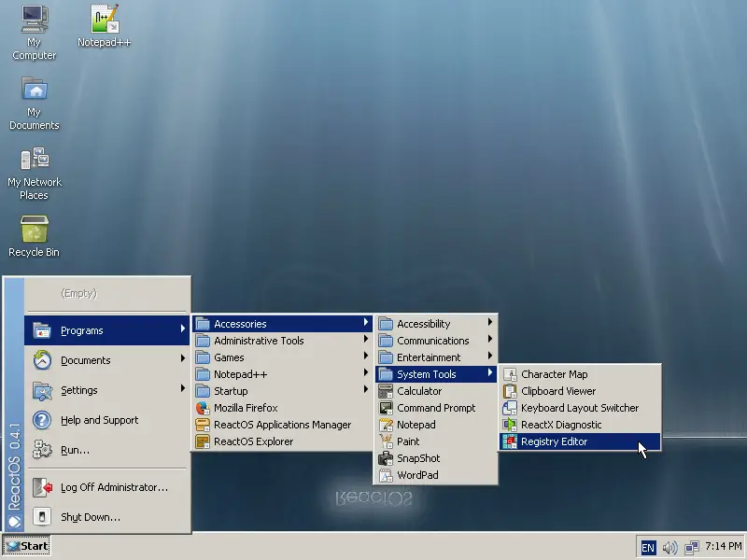Click the 7:14 PM clock
Image resolution: width=747 pixels, height=560 pixels.
[x=723, y=546]
